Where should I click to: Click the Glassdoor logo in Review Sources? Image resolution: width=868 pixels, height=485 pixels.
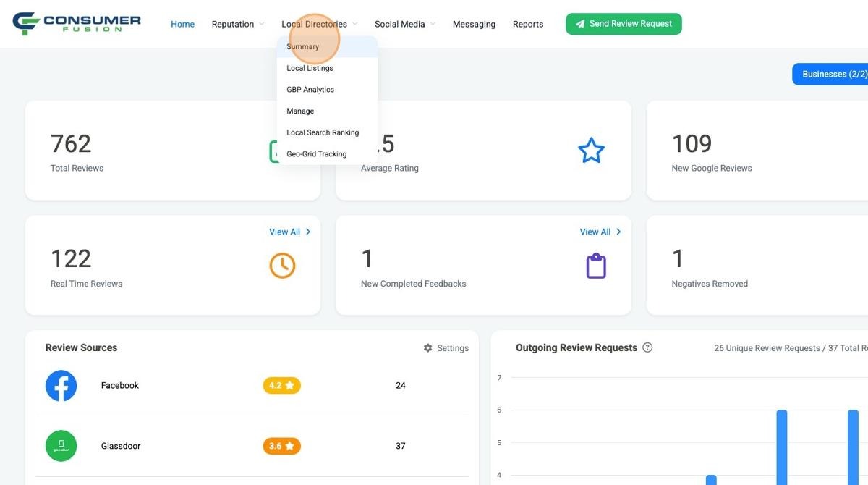click(x=61, y=446)
